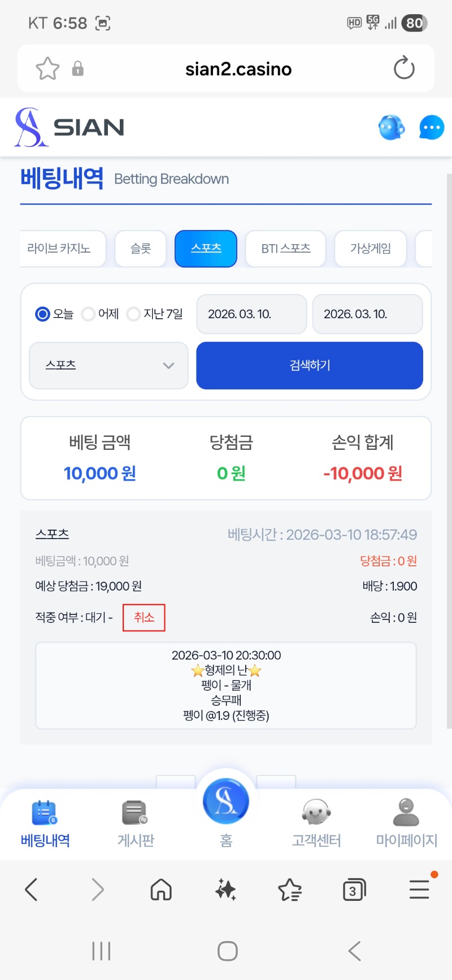The image size is (452, 980).
Task: Switch to the BTI 스포츠 tab
Action: pos(286,249)
